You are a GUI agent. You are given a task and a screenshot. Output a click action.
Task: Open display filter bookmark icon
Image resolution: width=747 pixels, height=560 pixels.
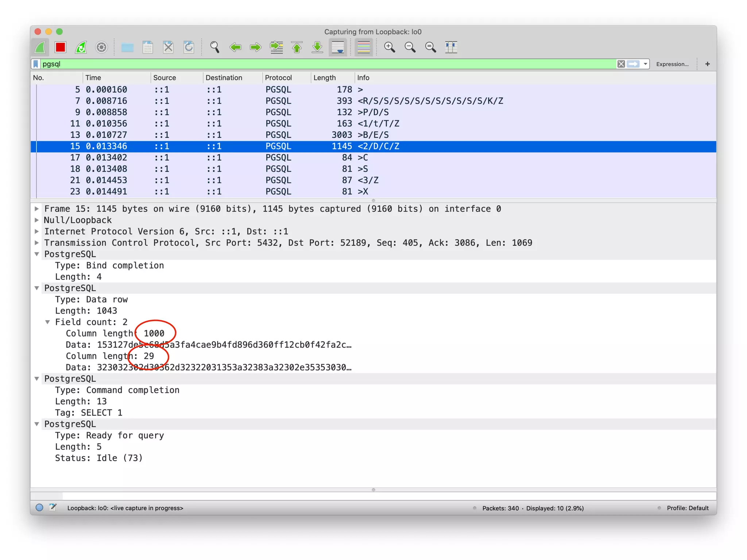36,64
